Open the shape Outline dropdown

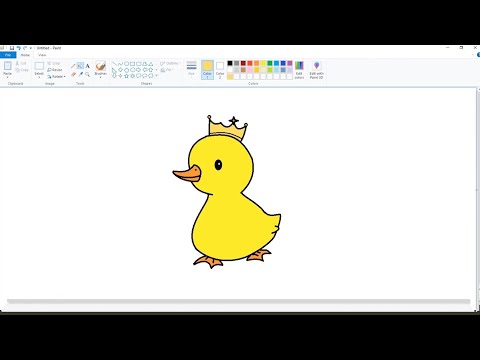pos(170,63)
